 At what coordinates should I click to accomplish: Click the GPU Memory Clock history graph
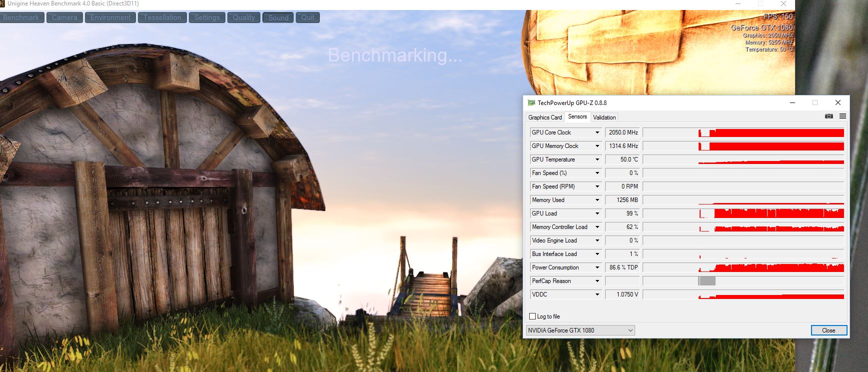[744, 146]
